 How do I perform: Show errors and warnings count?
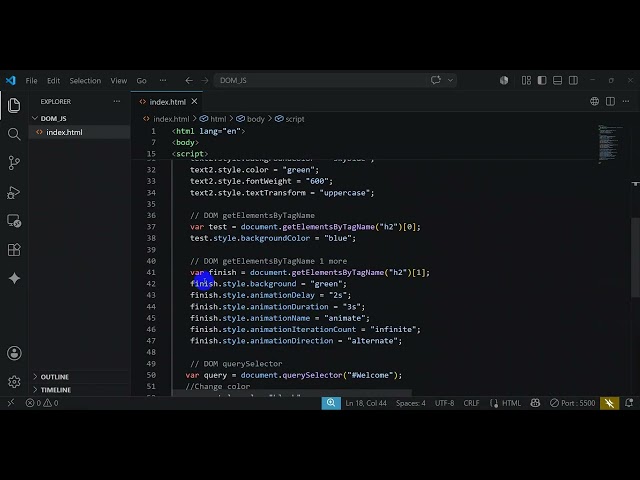42,403
